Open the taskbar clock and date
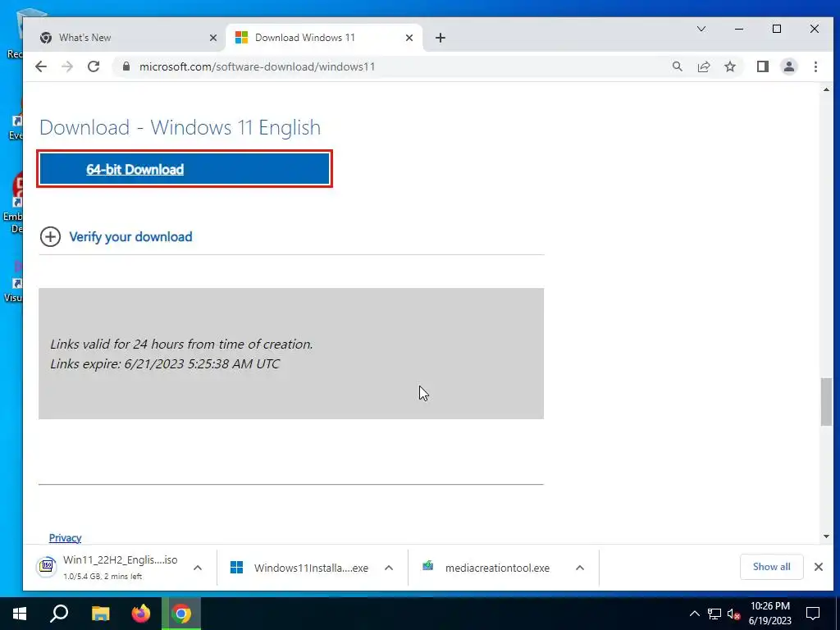Screen dimensions: 840x630 [769, 614]
